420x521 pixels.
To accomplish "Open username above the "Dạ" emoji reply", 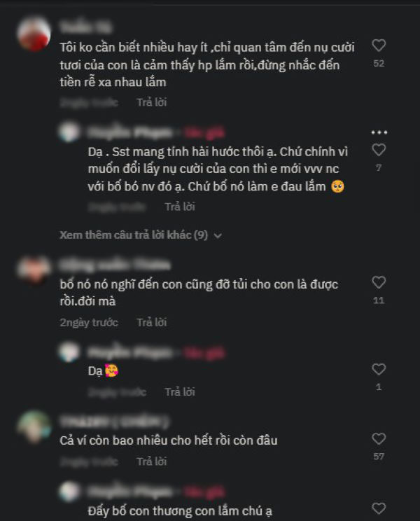I will point(130,352).
